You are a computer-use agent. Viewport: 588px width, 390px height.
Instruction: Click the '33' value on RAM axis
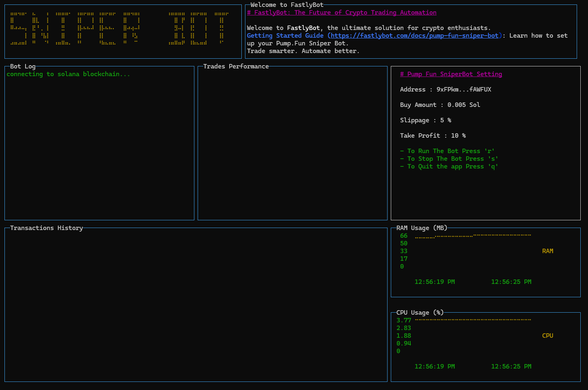point(404,251)
